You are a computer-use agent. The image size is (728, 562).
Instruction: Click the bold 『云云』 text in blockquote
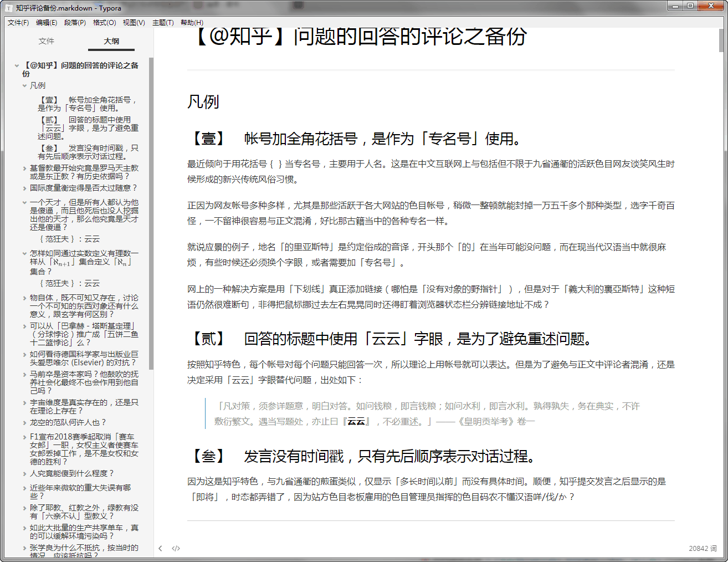click(357, 421)
